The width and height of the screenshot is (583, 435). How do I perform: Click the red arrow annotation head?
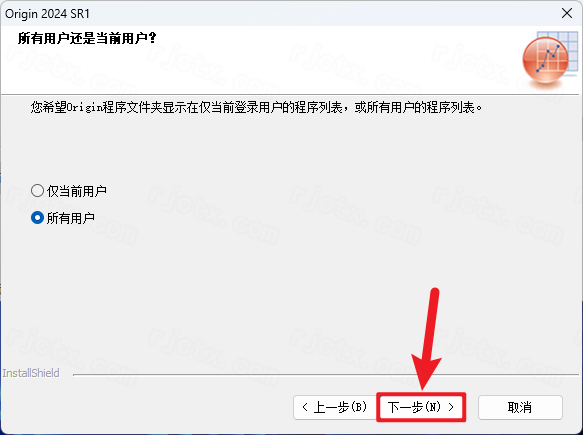point(425,372)
